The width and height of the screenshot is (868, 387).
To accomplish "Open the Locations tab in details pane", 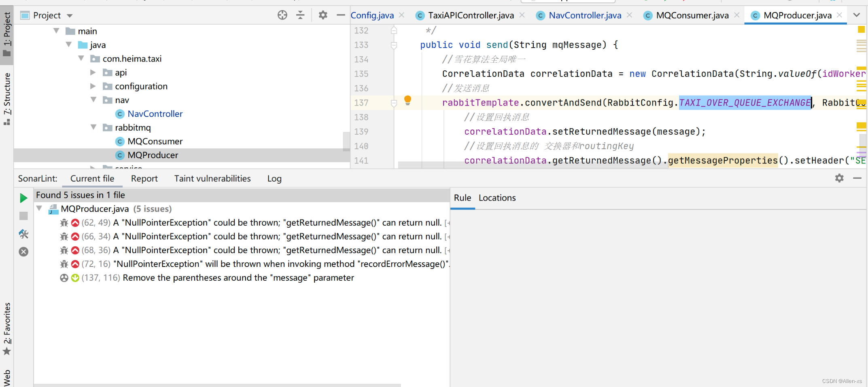I will click(497, 198).
